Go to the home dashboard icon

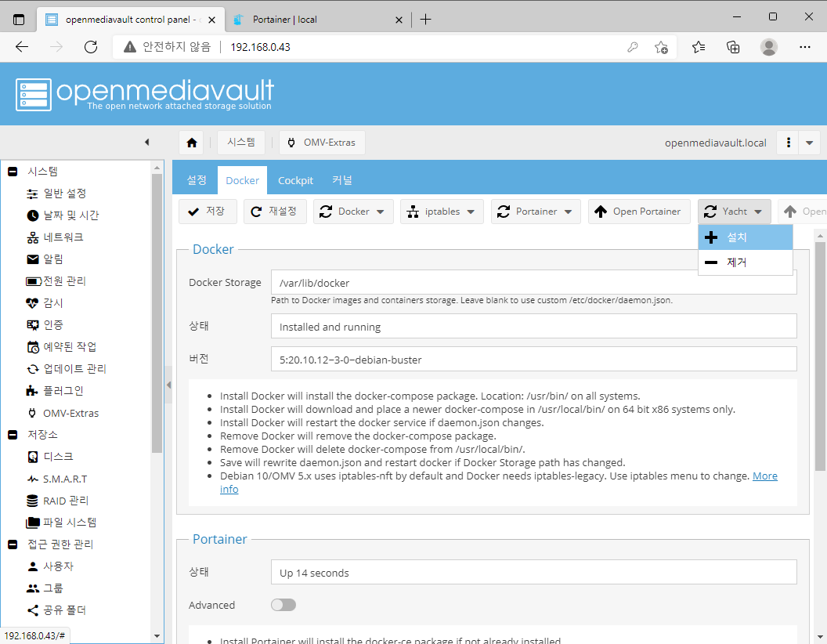(192, 143)
